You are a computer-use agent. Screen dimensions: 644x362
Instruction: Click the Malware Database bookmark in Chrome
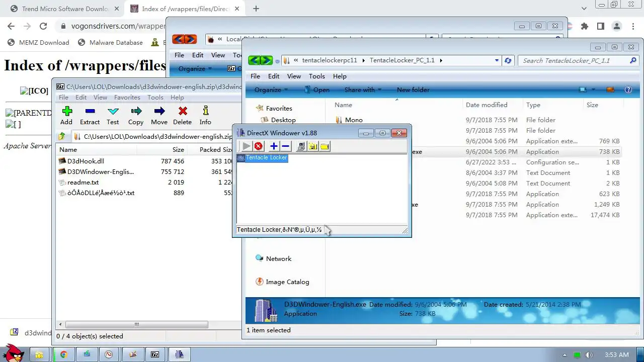coord(111,43)
